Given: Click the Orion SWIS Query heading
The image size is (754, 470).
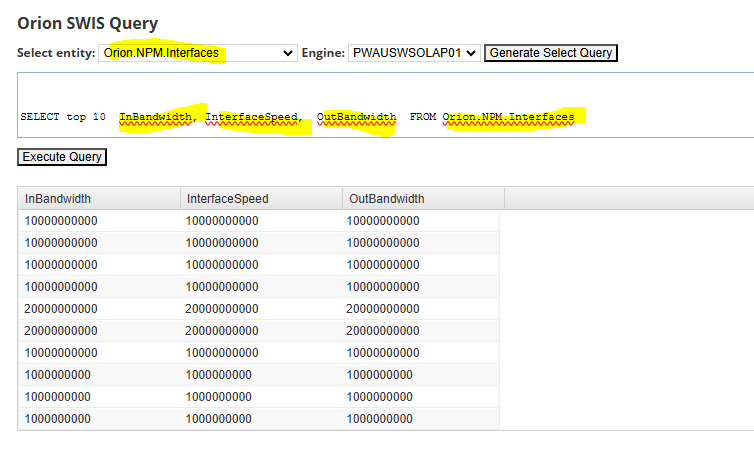Looking at the screenshot, I should tap(88, 23).
